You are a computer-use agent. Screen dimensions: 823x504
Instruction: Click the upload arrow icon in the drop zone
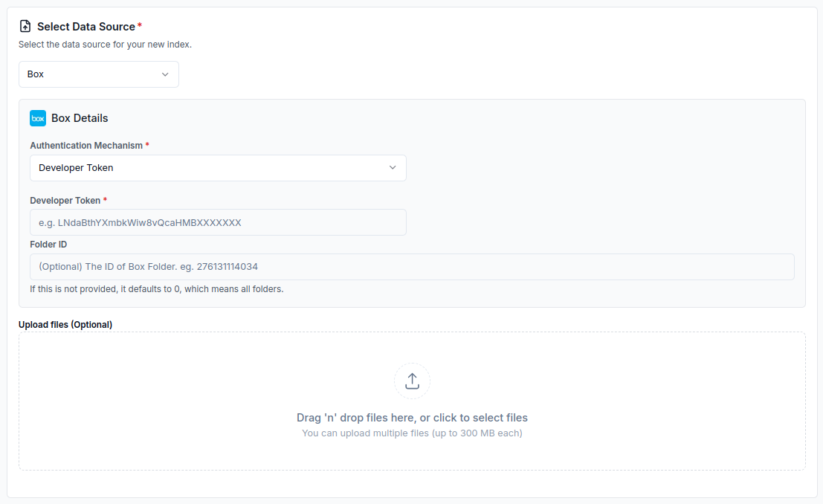(412, 381)
